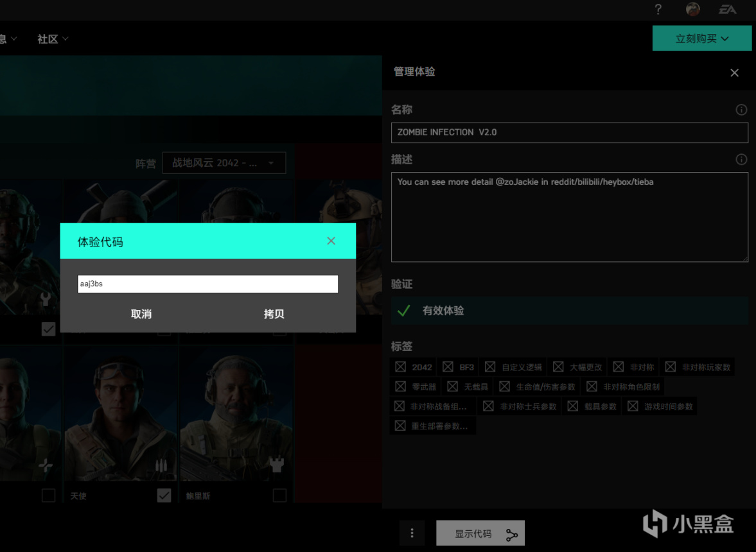Check the 鲍里斯 character checkbox
This screenshot has width=756, height=552.
279,495
